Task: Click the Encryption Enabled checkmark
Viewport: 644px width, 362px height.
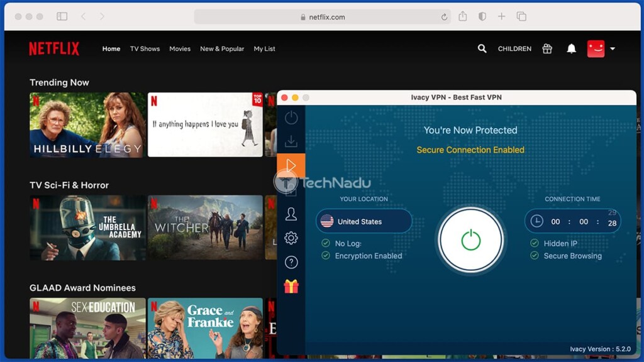Action: point(326,256)
